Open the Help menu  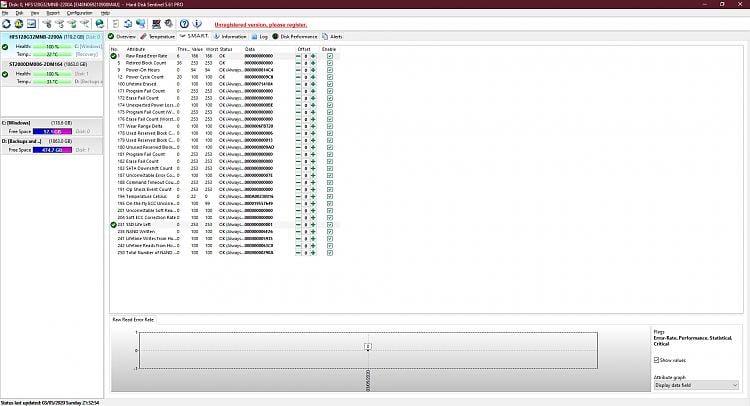[x=105, y=13]
